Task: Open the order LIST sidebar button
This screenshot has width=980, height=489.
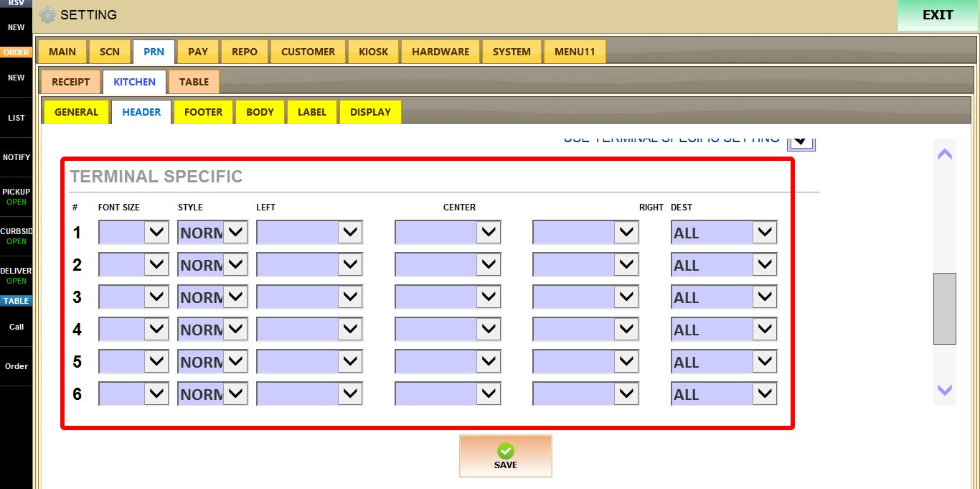Action: 16,118
